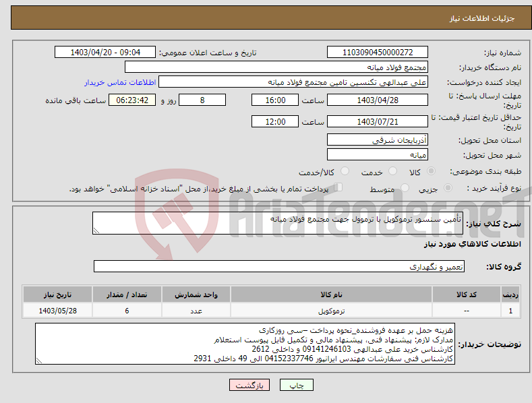Click the تعداد / مقدار column header
Image resolution: width=532 pixels, height=403 pixels.
pyautogui.click(x=127, y=294)
